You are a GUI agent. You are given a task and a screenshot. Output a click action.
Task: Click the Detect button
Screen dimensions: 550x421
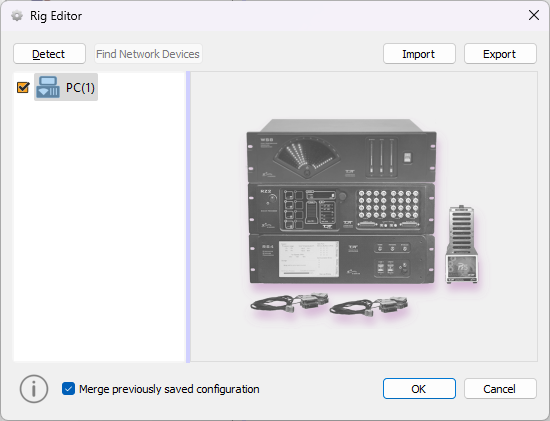[x=49, y=54]
